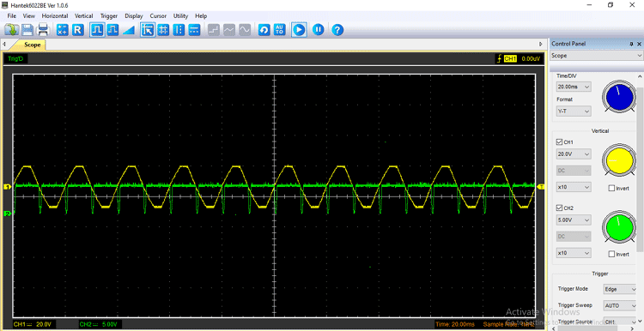The image size is (644, 331).
Task: Open the Time/DIV 20.00ms dropdown
Action: click(x=574, y=87)
